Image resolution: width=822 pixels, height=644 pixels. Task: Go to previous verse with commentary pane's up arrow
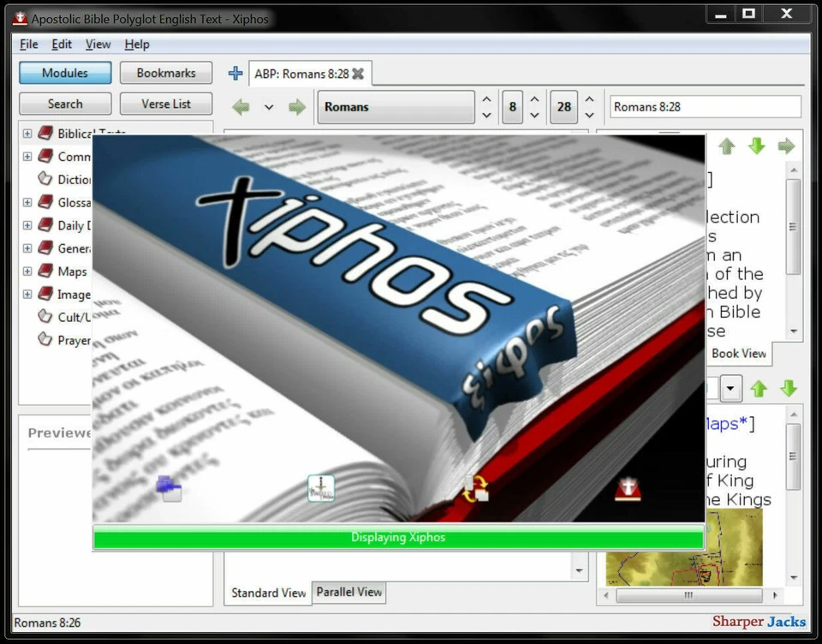click(x=726, y=146)
